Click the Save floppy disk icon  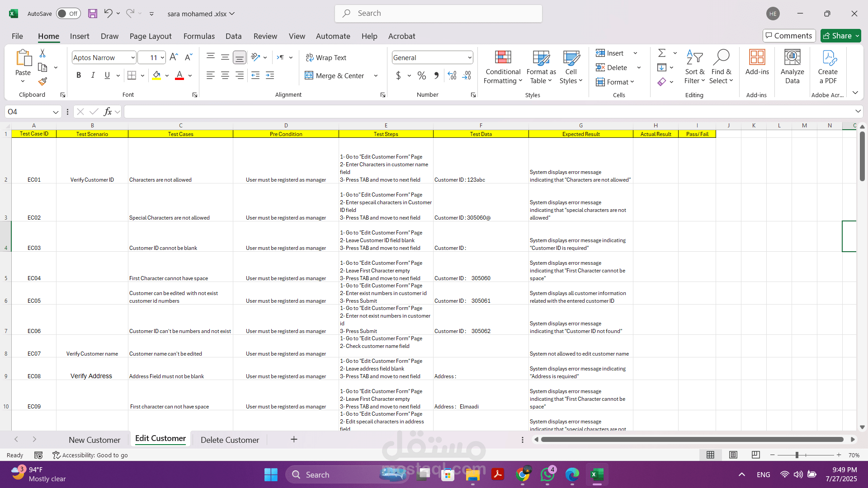pos(92,14)
